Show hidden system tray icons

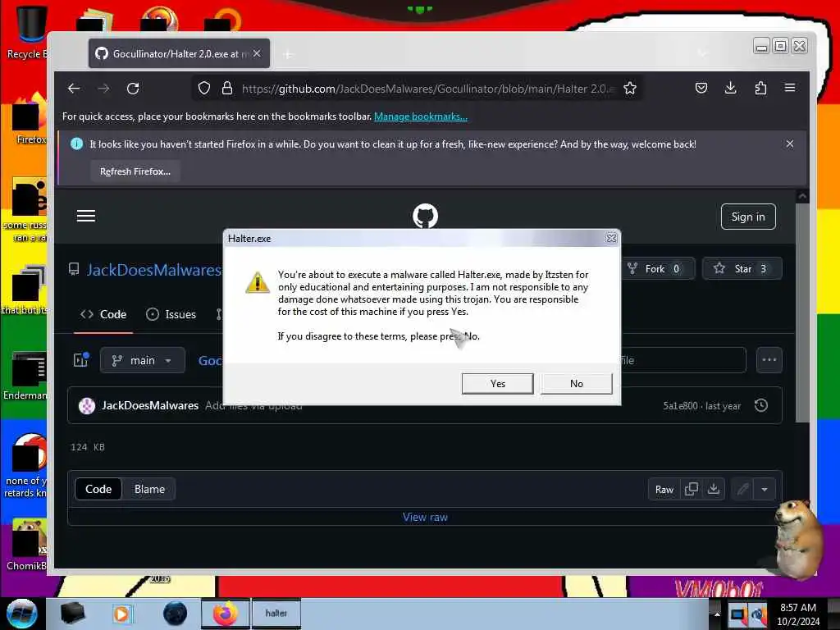(717, 614)
